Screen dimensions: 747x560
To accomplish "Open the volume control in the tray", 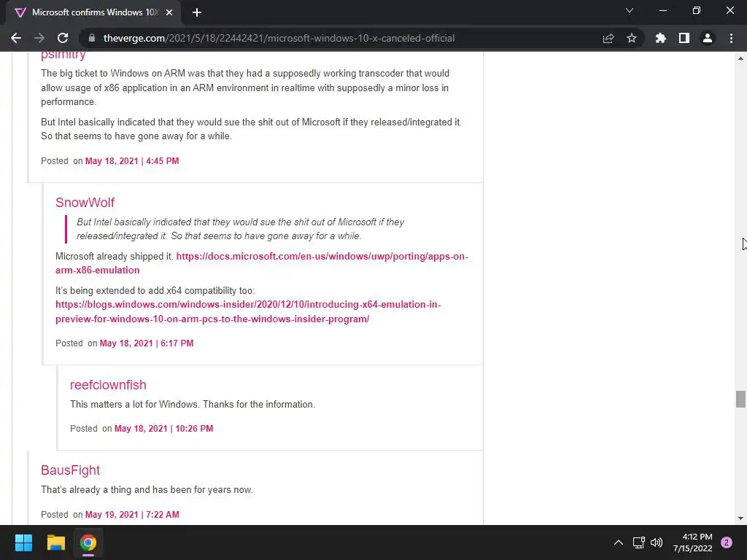I will tap(657, 542).
